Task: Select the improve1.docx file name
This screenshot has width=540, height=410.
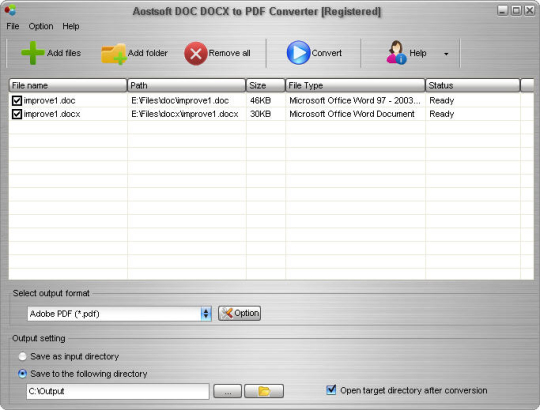Action: pos(52,114)
